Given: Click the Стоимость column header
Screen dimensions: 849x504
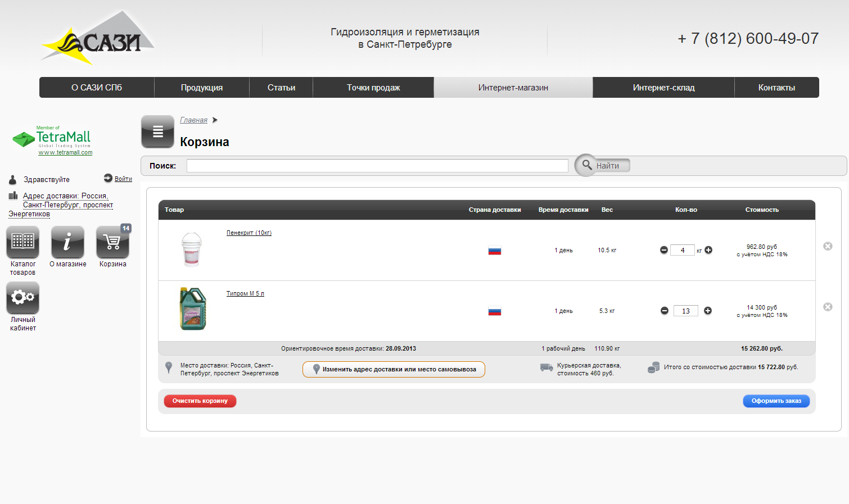Looking at the screenshot, I should (x=762, y=210).
